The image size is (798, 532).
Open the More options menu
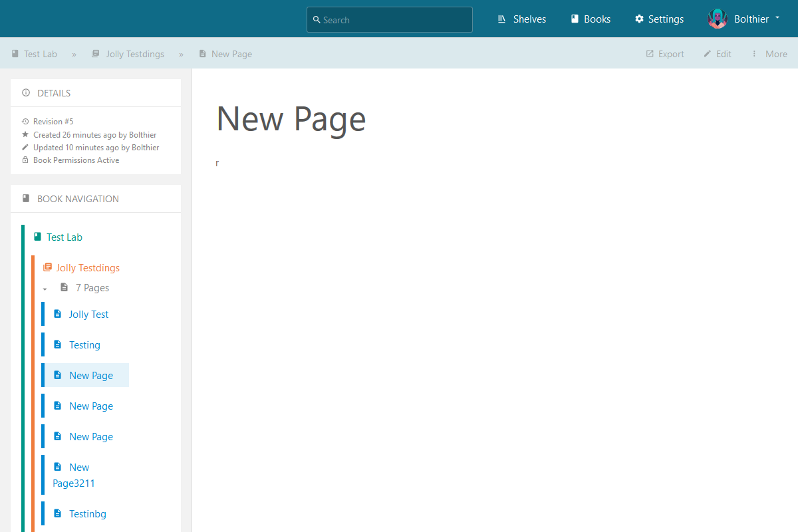[769, 54]
